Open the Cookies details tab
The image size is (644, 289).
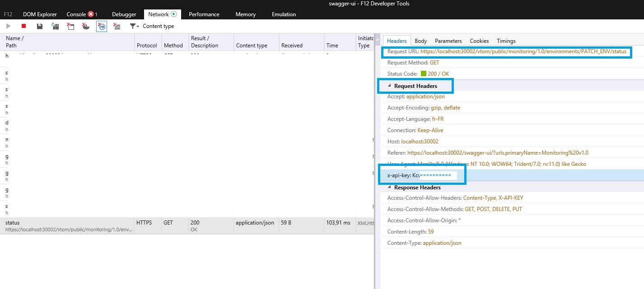480,41
